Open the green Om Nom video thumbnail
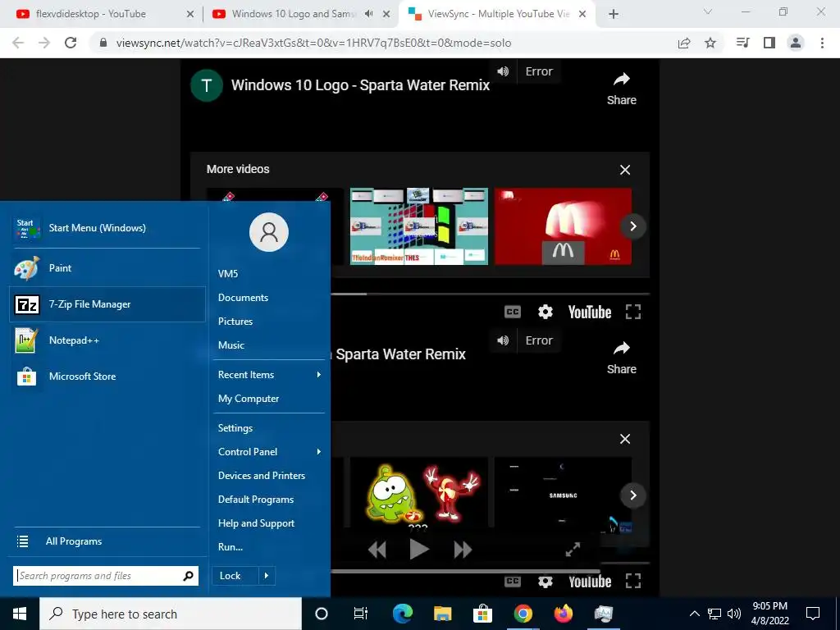The height and width of the screenshot is (630, 840). 419,493
